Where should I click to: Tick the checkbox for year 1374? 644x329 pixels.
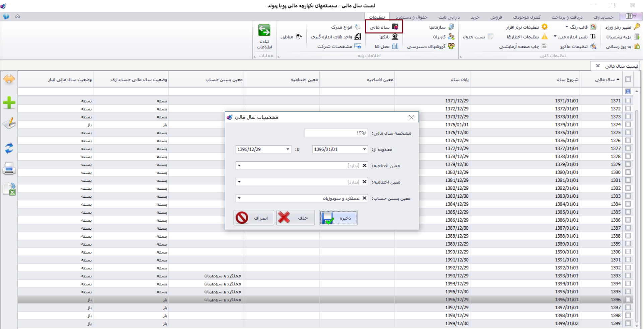[x=628, y=125]
